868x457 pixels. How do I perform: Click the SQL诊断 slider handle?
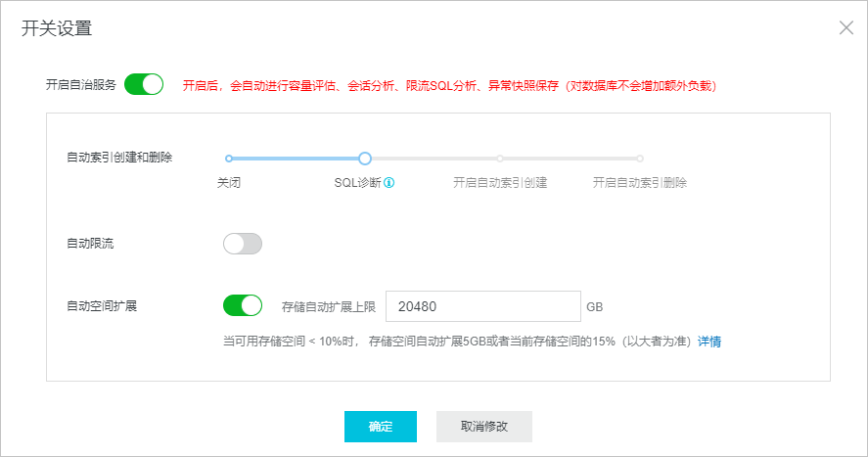tap(364, 159)
